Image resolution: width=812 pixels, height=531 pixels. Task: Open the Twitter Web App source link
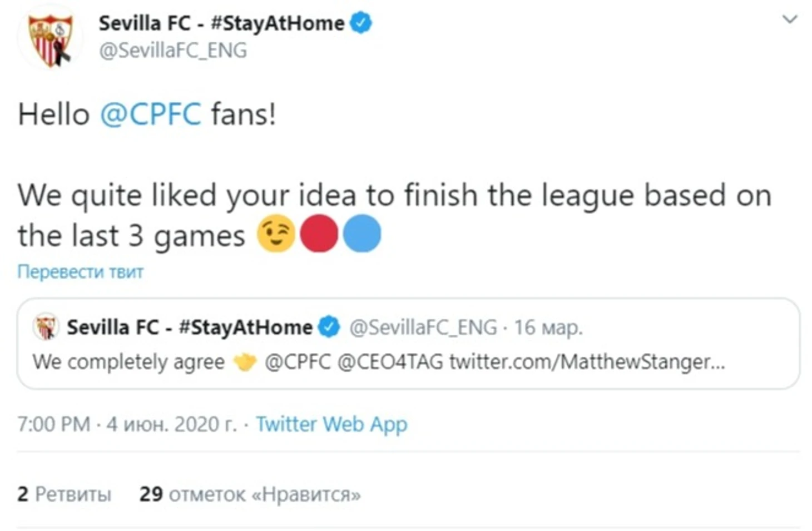(x=331, y=424)
